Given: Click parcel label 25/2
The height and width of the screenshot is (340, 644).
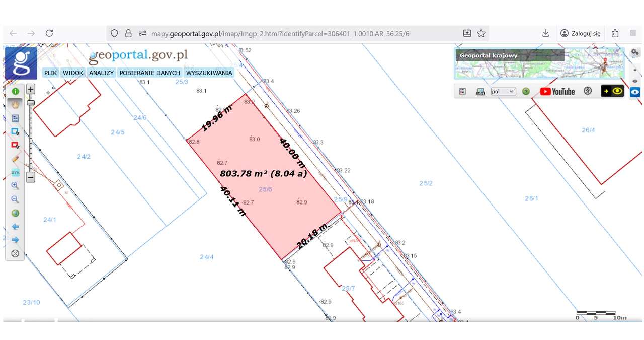Looking at the screenshot, I should 426,183.
